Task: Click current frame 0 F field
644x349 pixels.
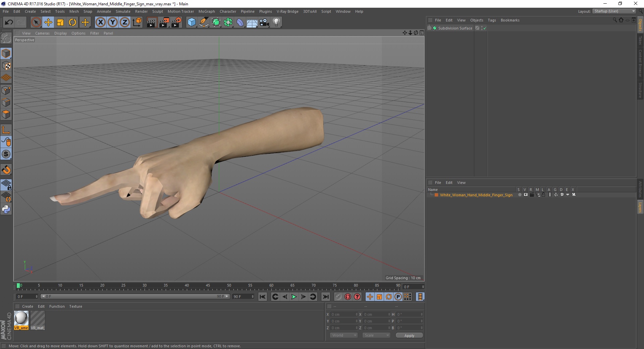Action: [x=27, y=297]
